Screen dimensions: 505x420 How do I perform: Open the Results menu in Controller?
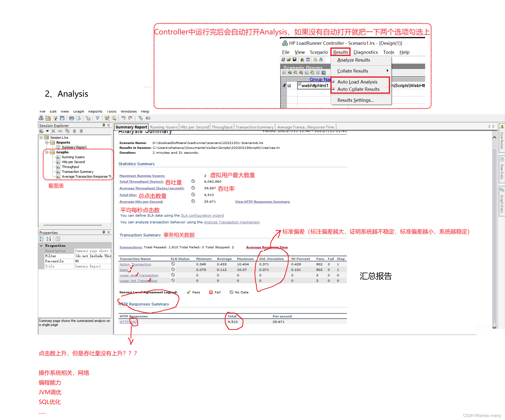pyautogui.click(x=341, y=52)
